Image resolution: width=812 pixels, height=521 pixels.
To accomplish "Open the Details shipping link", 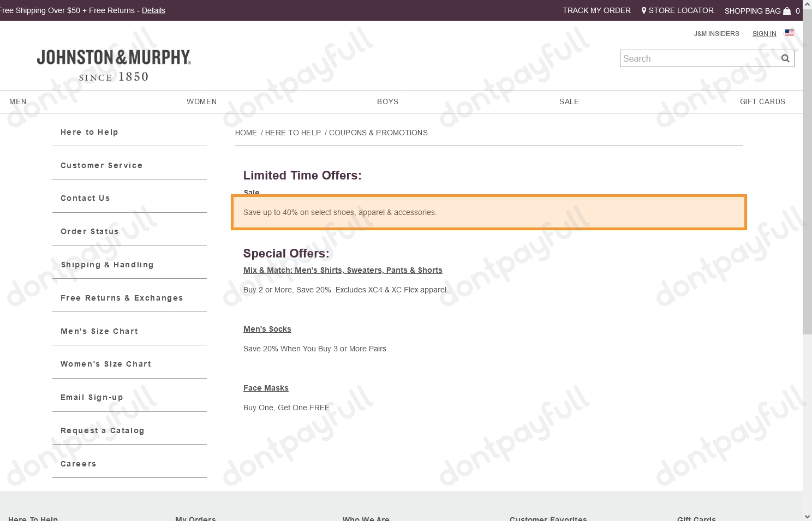I will (x=153, y=10).
